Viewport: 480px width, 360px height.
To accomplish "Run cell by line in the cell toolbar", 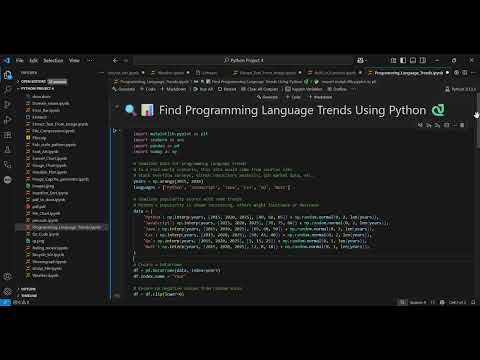I will pyautogui.click(x=420, y=125).
